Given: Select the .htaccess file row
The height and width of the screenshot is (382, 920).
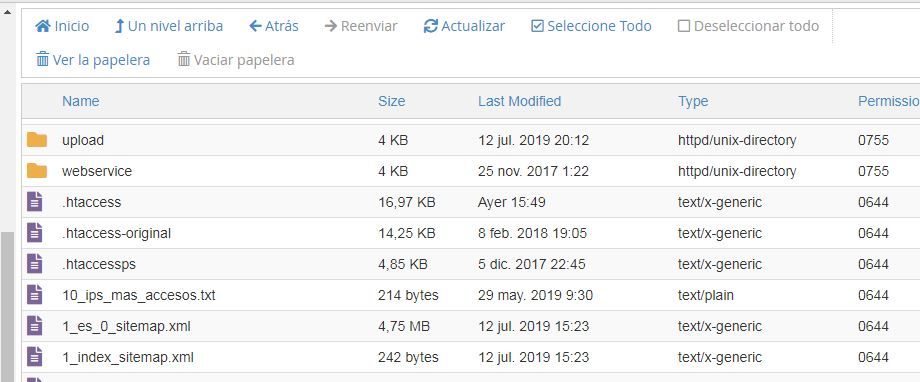Looking at the screenshot, I should click(x=471, y=202).
